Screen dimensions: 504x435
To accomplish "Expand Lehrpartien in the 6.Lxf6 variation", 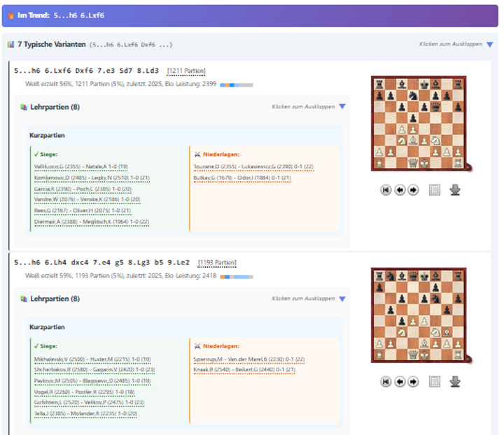I will click(x=342, y=107).
